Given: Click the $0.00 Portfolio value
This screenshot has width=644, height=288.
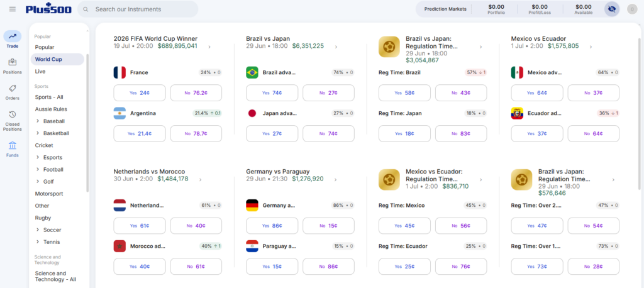Looking at the screenshot, I should (496, 6).
